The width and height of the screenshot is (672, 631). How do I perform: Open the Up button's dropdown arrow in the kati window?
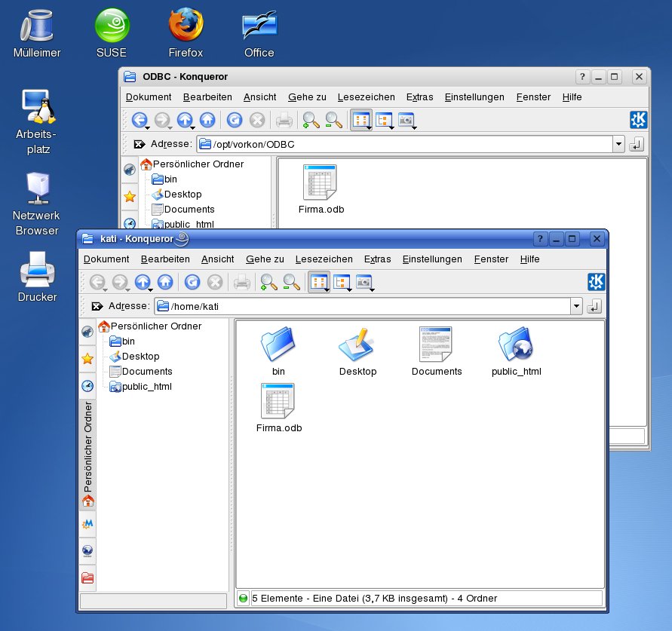click(x=151, y=289)
